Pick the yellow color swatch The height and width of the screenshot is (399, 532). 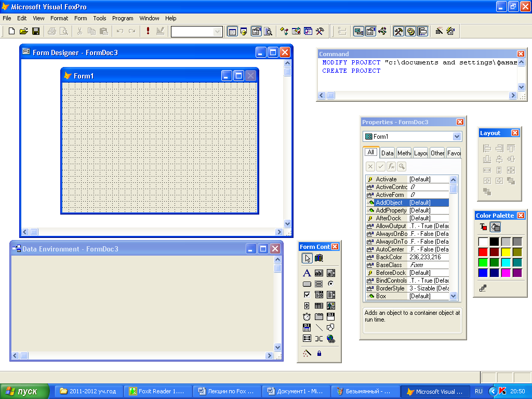506,252
